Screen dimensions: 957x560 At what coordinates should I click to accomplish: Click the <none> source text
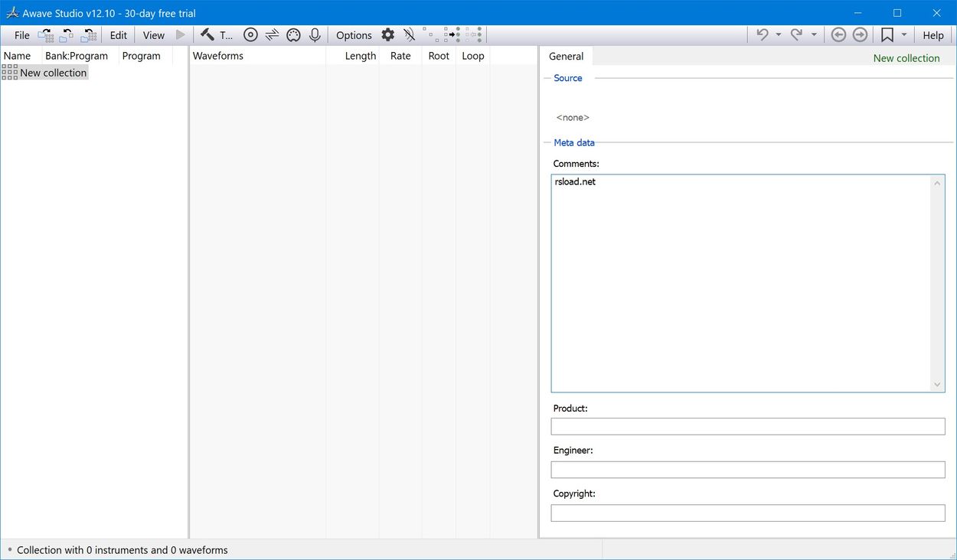pos(573,118)
